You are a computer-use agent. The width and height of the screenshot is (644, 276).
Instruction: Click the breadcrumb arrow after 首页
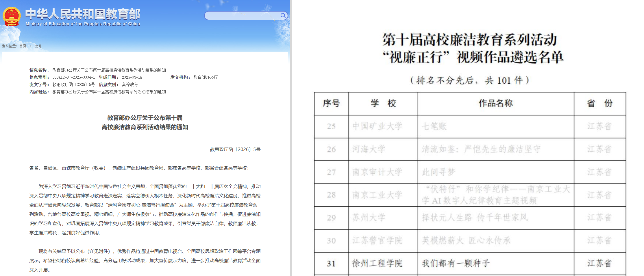31,46
